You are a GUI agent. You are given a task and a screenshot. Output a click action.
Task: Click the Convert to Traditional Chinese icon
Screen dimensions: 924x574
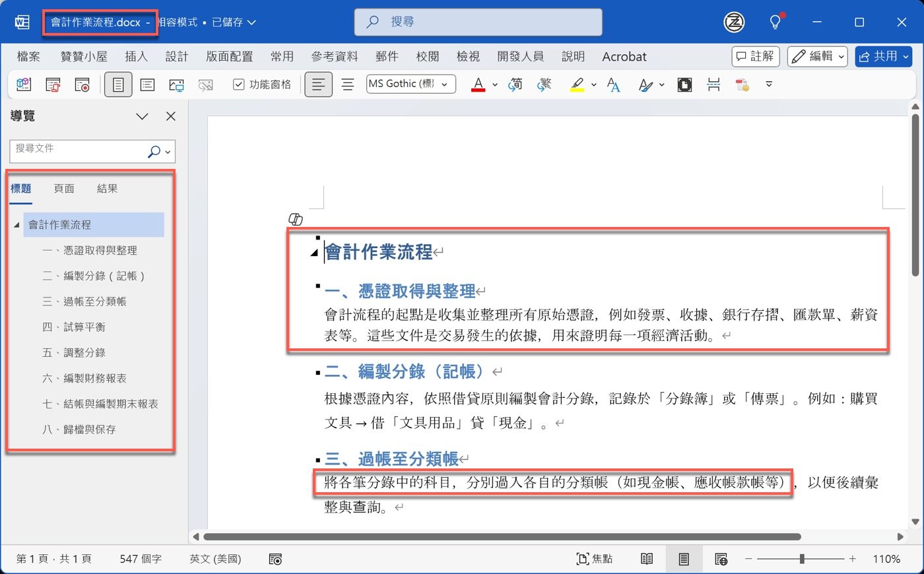(x=544, y=84)
